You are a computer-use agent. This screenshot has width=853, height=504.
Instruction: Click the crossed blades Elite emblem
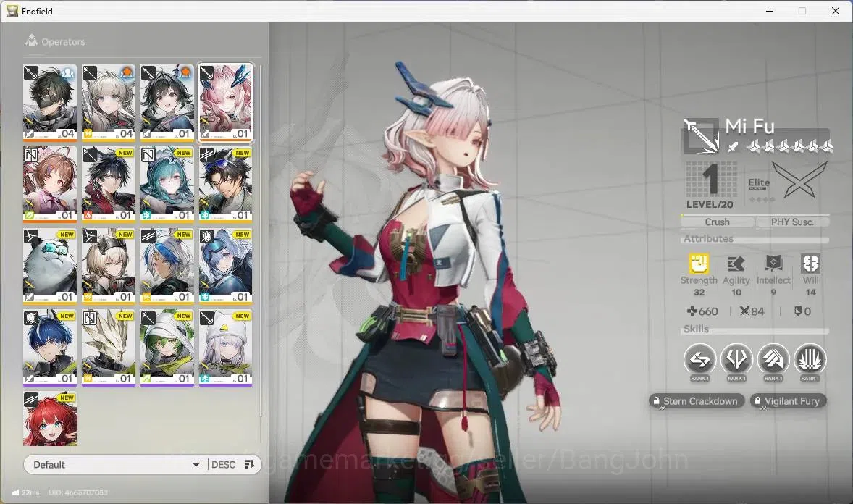click(x=799, y=181)
